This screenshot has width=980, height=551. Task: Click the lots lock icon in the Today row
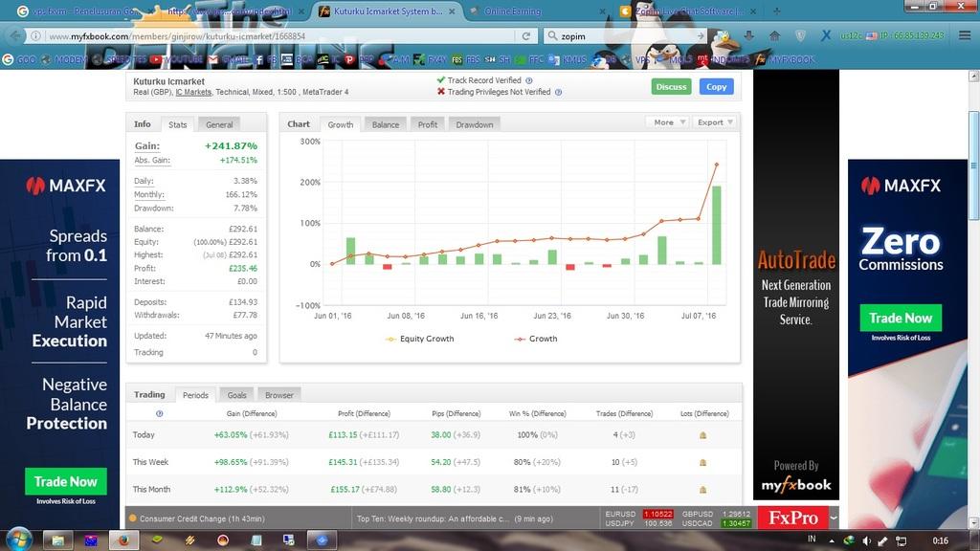pos(702,435)
